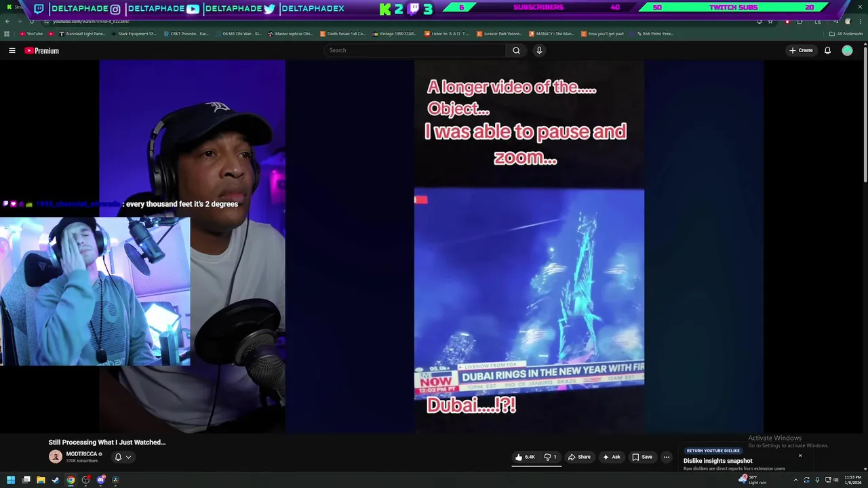Open more actions three-dot menu
Viewport: 868px width, 488px height.
pos(666,457)
